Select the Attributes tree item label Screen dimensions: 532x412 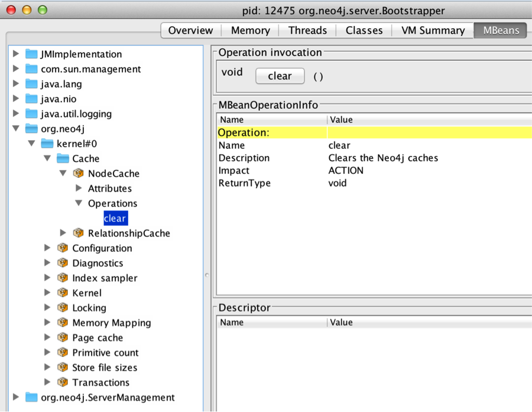(x=110, y=189)
